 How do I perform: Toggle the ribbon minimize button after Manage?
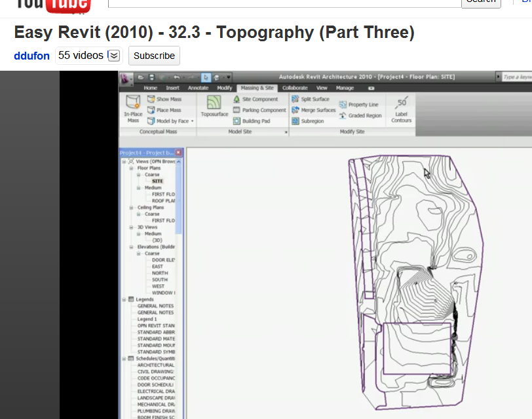[371, 88]
